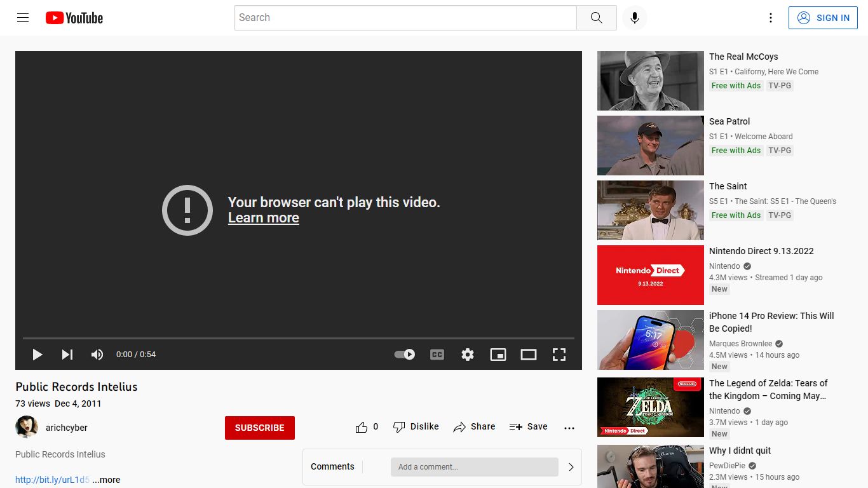Open Nintendo Direct 9.13.2022 thumbnail
Image resolution: width=868 pixels, height=488 pixels.
[651, 275]
